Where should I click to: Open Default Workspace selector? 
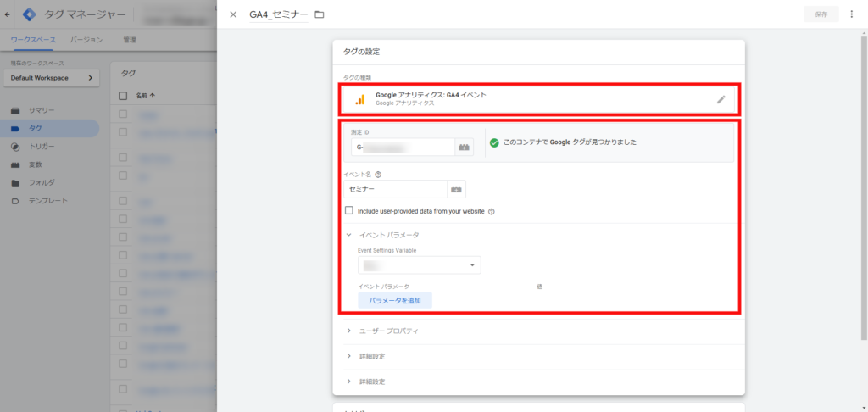pos(52,78)
